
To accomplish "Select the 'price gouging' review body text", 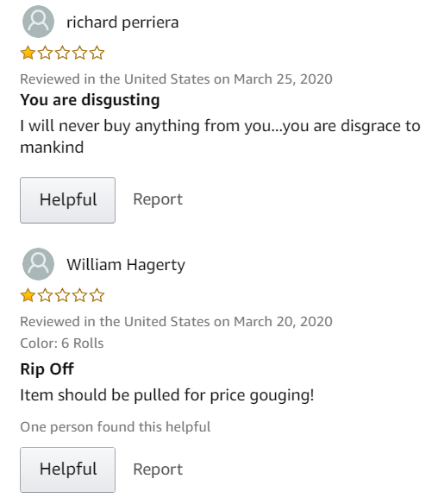I will click(x=167, y=395).
